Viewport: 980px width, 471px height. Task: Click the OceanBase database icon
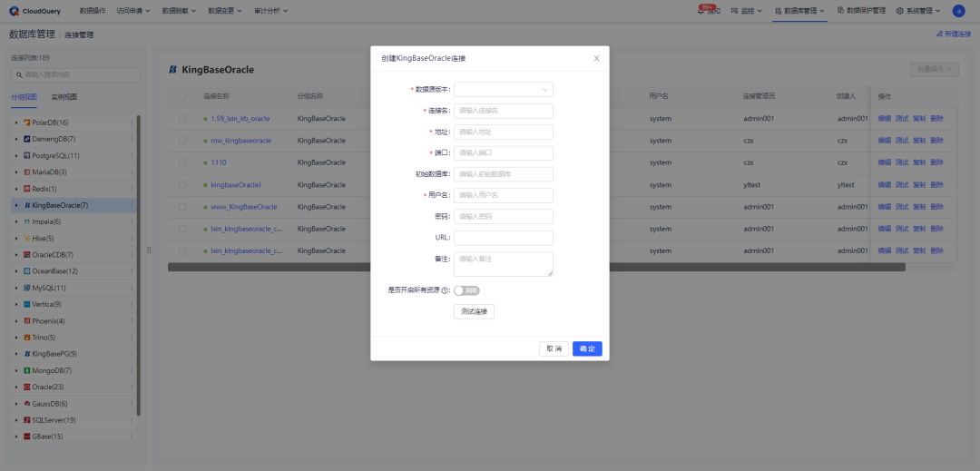[x=27, y=271]
